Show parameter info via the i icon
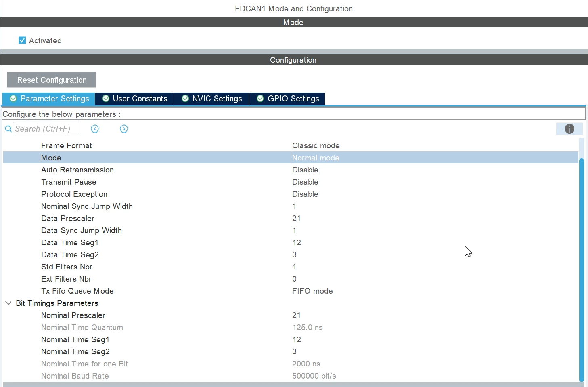Screen dimensions: 588x387 [x=569, y=129]
